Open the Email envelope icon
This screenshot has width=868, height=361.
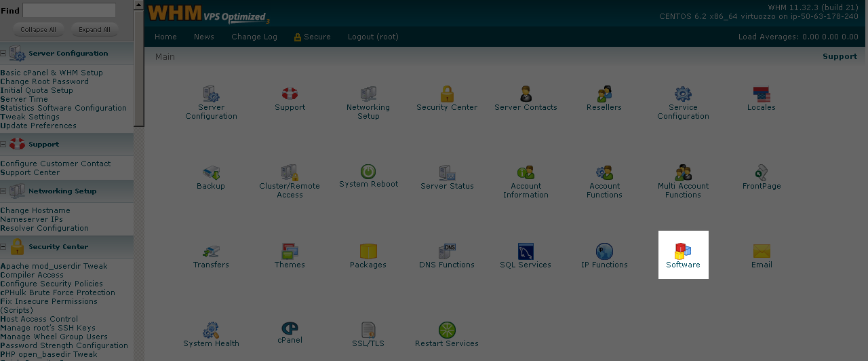762,251
